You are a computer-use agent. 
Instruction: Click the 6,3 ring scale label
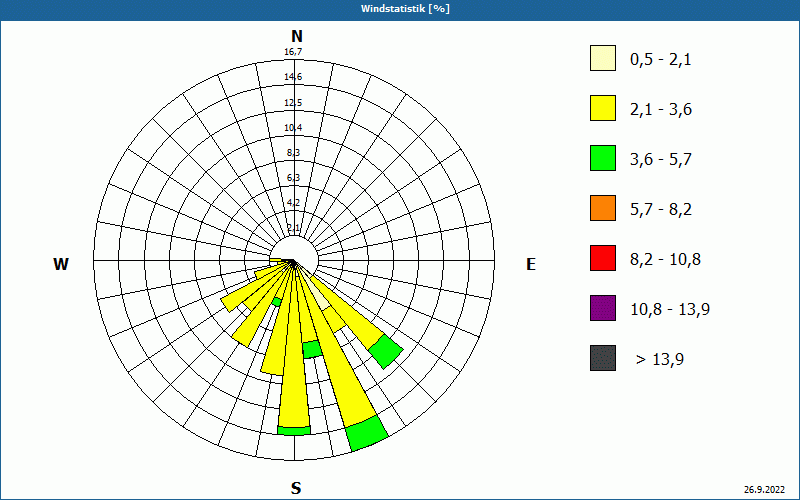(x=293, y=178)
